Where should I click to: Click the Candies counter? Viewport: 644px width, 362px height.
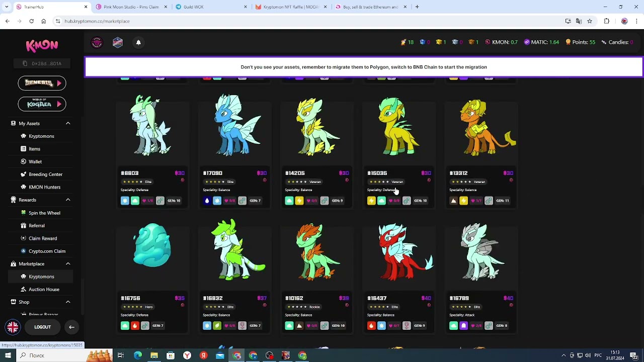(617, 42)
